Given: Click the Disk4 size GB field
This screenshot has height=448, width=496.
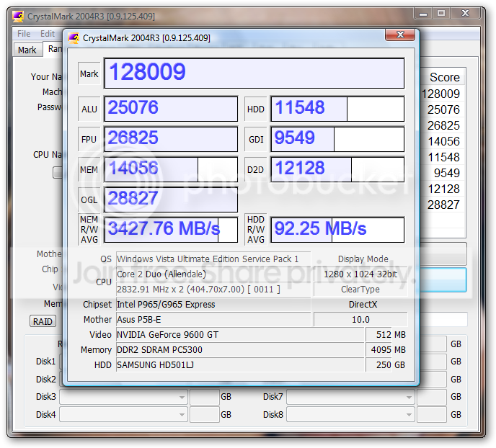Looking at the screenshot, I should coord(205,415).
